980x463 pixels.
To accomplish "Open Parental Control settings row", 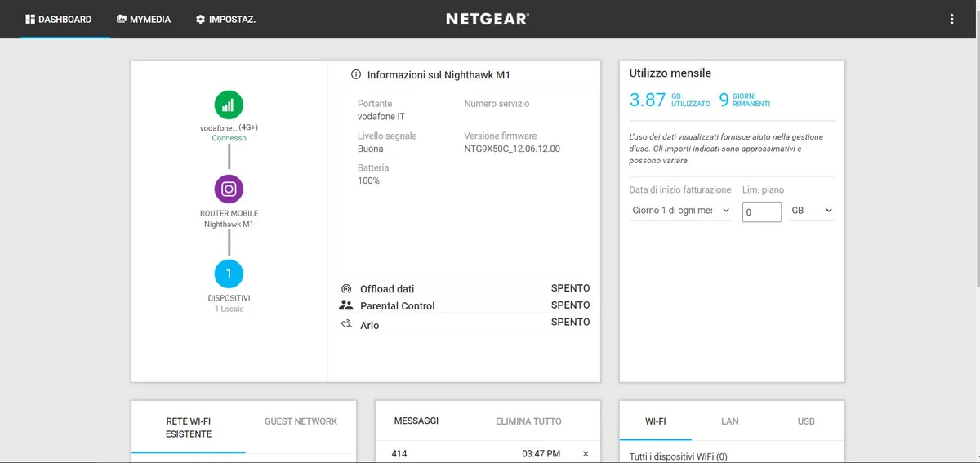I will click(464, 305).
